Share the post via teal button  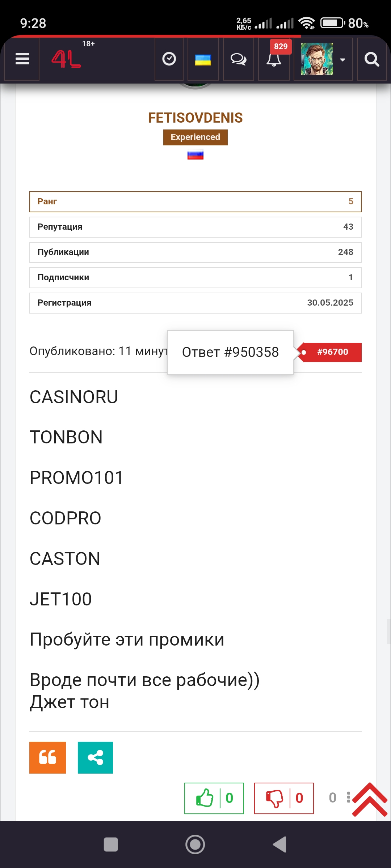pos(95,757)
